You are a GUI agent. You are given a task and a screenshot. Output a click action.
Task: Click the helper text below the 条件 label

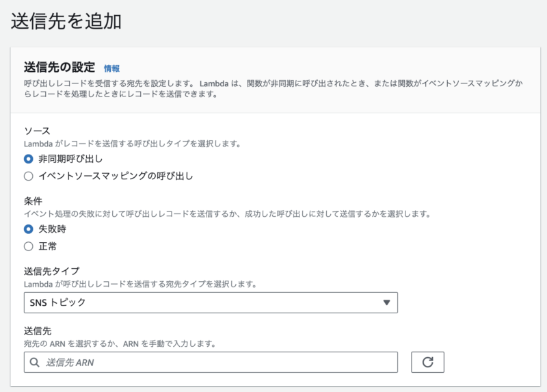(226, 213)
